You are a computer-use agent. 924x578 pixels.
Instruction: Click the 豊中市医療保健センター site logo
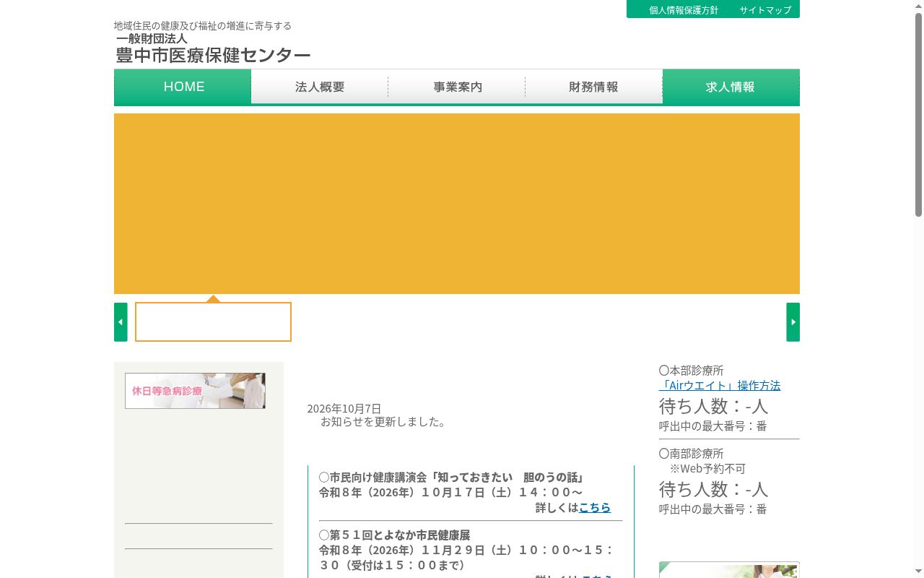(x=213, y=48)
